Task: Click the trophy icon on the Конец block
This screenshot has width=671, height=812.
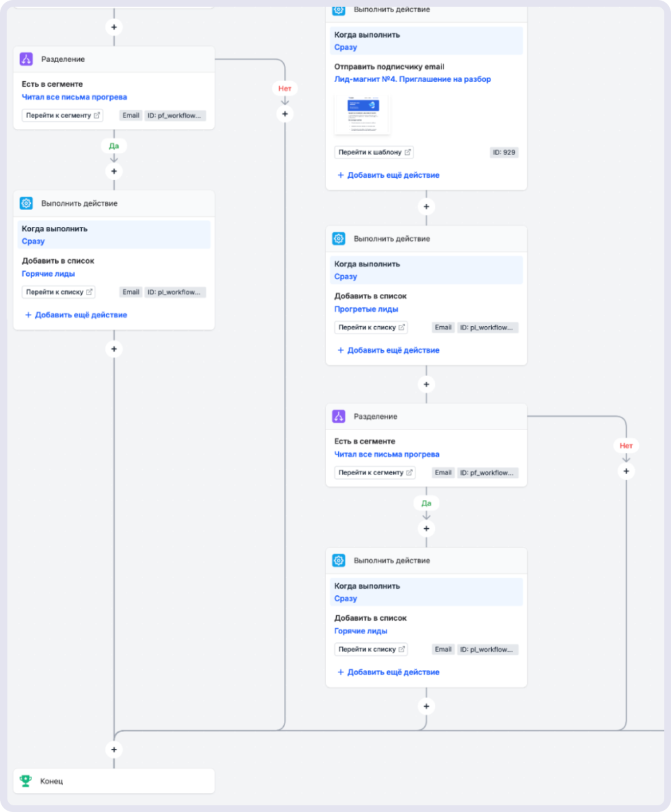Action: pos(26,781)
